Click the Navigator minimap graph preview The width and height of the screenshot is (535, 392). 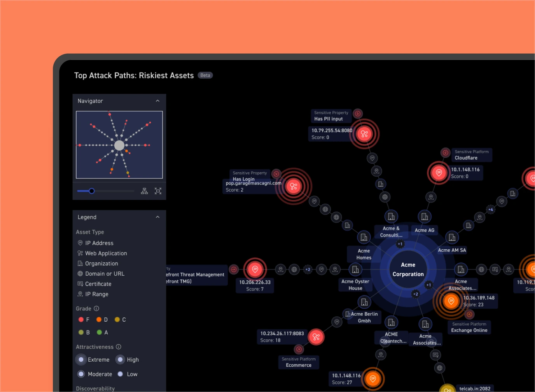tap(119, 145)
